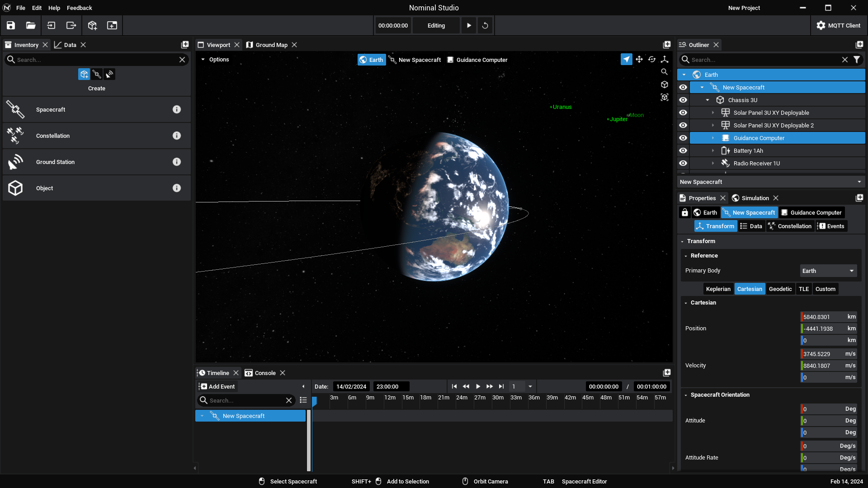The height and width of the screenshot is (488, 868).
Task: Start simulation with the top play button
Action: point(469,26)
